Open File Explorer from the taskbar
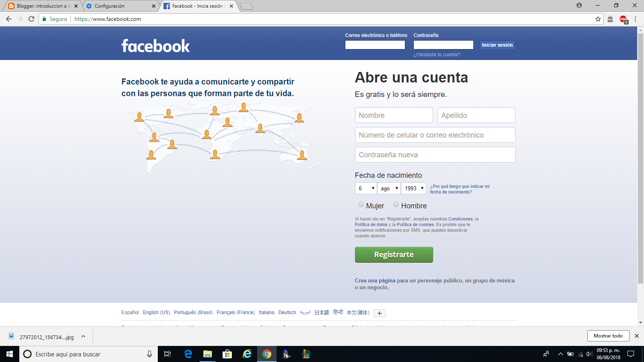The height and width of the screenshot is (362, 644). 207,354
